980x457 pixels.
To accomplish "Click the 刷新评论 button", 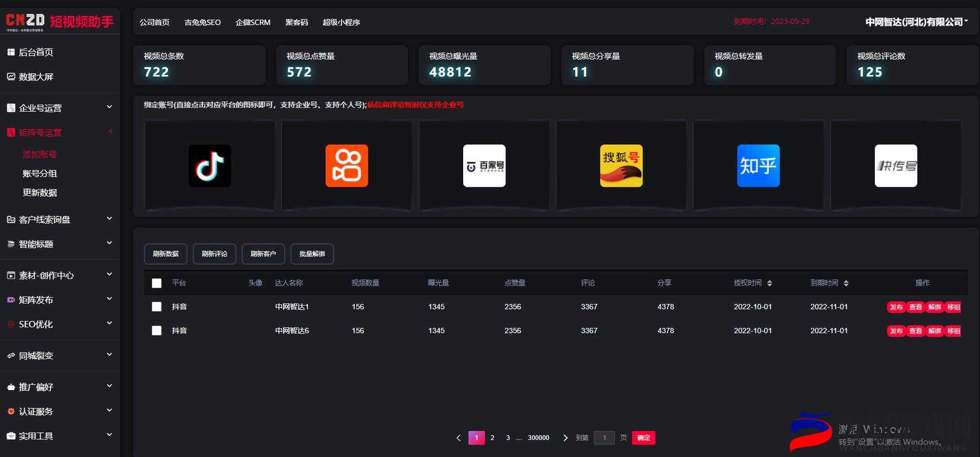I will pos(214,254).
